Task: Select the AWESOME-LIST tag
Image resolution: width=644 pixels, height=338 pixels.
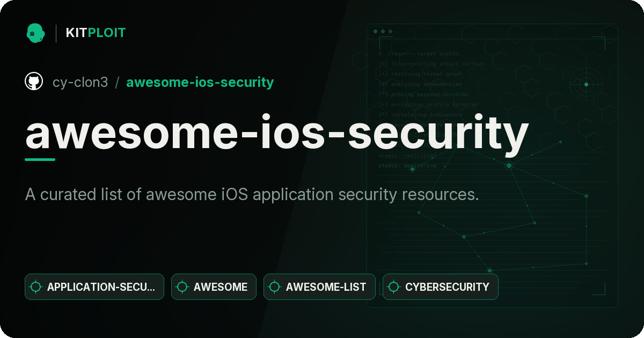Action: click(319, 287)
